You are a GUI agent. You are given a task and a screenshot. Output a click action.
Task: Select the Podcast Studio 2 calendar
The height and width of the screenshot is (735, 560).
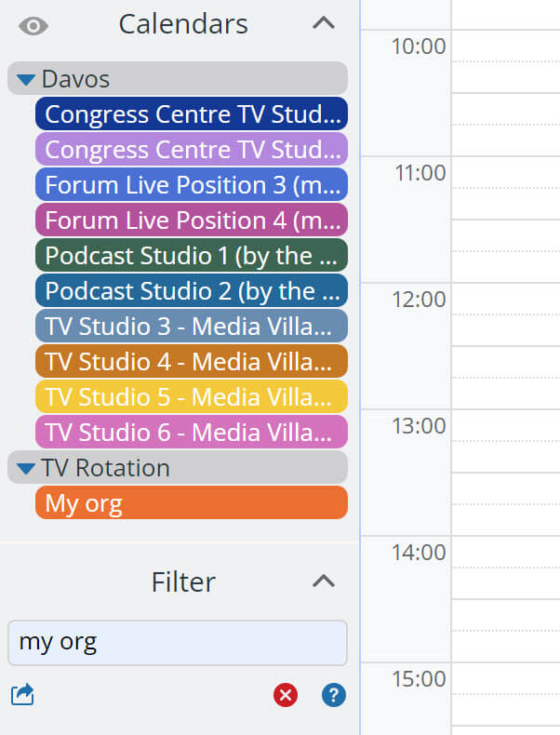pos(192,290)
